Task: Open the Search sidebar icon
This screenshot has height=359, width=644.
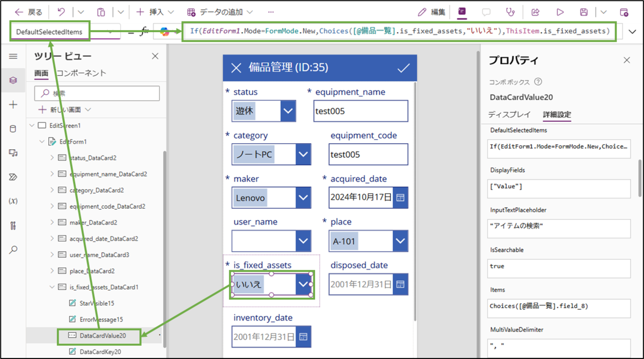Action: 13,250
